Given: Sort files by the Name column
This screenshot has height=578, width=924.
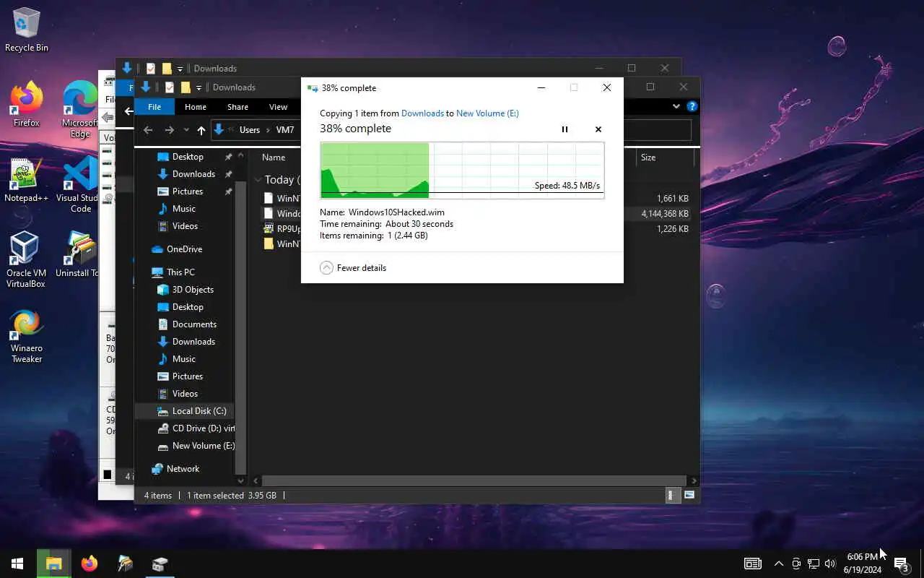Looking at the screenshot, I should (x=274, y=158).
